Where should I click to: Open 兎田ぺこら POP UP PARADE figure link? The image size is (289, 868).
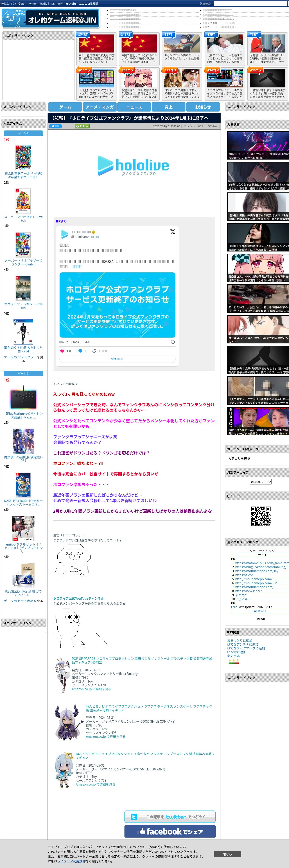142,660
